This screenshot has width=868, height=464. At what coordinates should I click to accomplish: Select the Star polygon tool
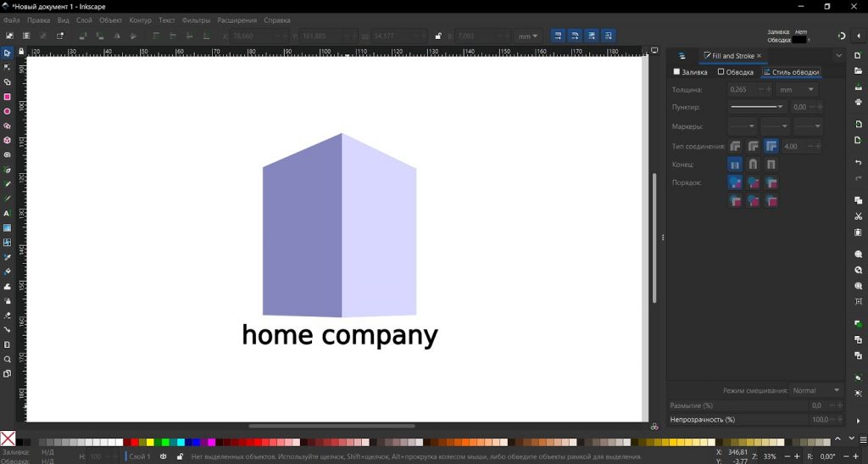[x=7, y=126]
